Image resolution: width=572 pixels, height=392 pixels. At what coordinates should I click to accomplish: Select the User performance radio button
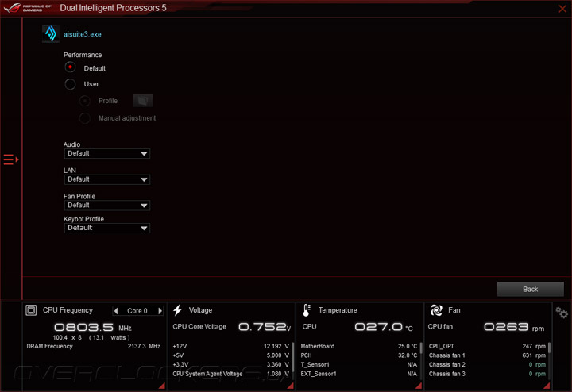[x=70, y=84]
